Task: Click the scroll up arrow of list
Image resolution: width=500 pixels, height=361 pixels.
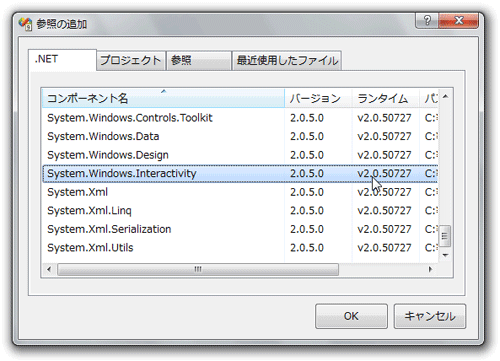Action: 445,97
